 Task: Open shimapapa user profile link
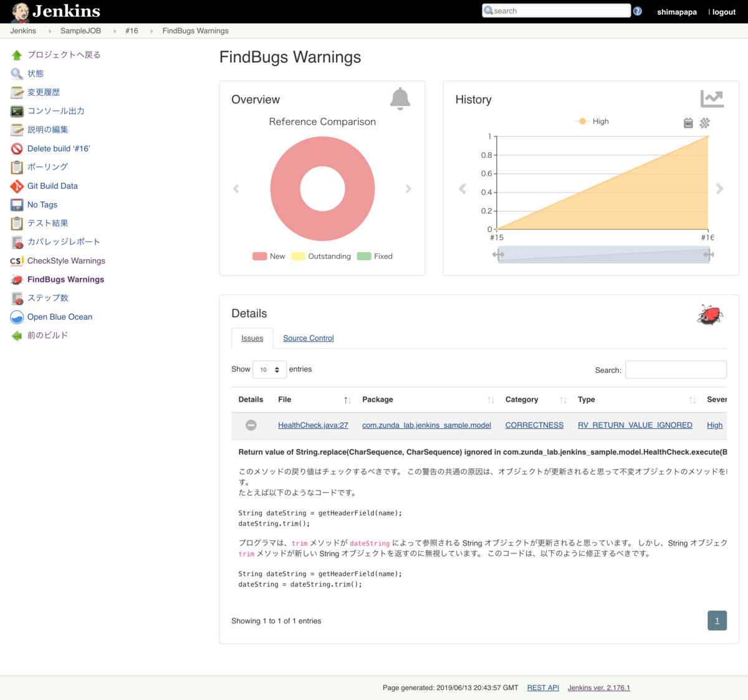(x=677, y=12)
